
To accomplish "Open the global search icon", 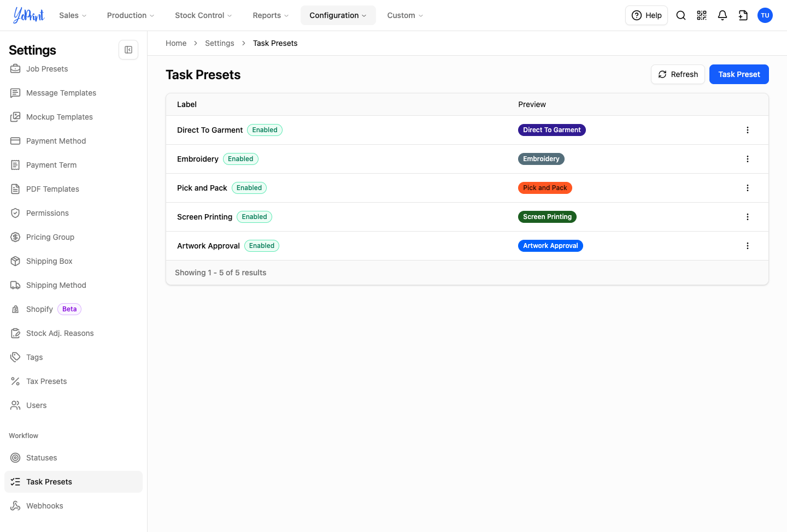I will 681,15.
